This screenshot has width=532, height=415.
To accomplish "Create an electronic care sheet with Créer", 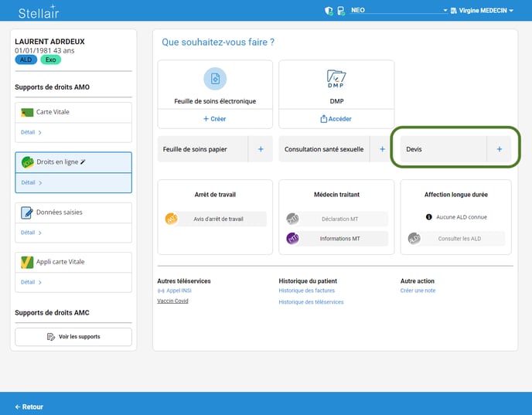I will pyautogui.click(x=215, y=119).
